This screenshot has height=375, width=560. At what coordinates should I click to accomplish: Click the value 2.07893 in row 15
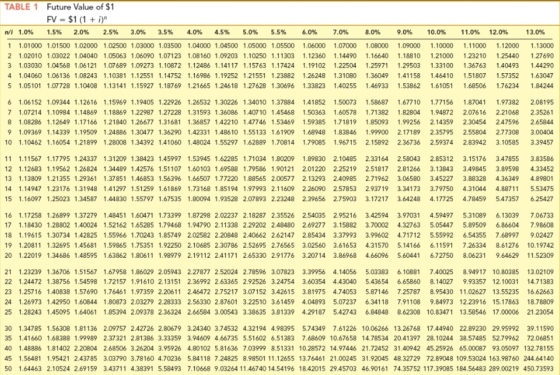[254, 199]
